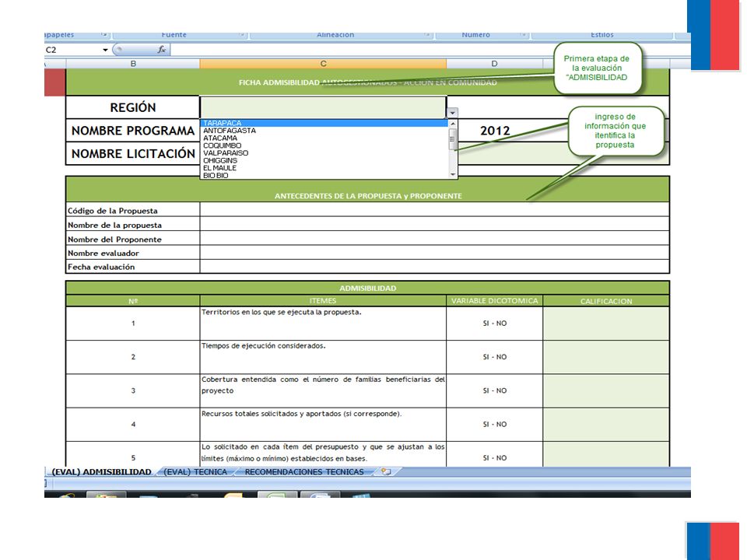Choose OHIGGINS from the region list
This screenshot has height=560, width=747.
[x=324, y=160]
